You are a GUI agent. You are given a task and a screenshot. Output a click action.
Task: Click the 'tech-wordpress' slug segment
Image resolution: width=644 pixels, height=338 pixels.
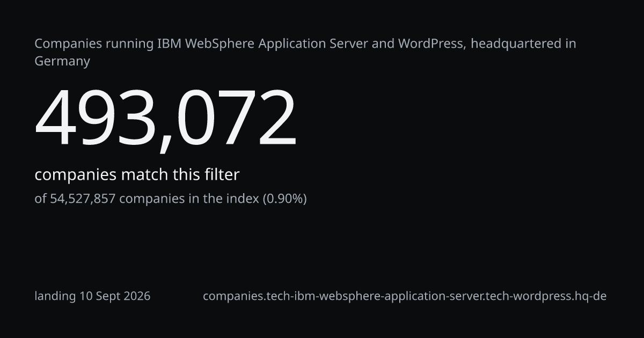tap(528, 296)
